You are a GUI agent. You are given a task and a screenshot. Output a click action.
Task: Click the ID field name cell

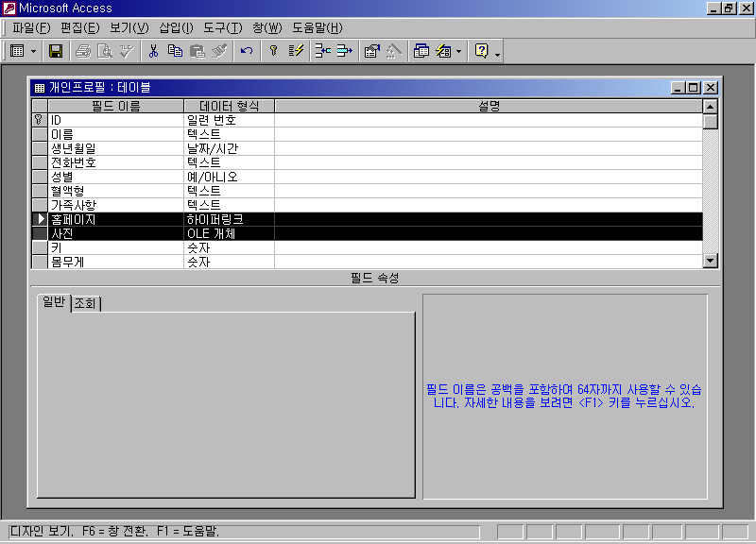115,120
